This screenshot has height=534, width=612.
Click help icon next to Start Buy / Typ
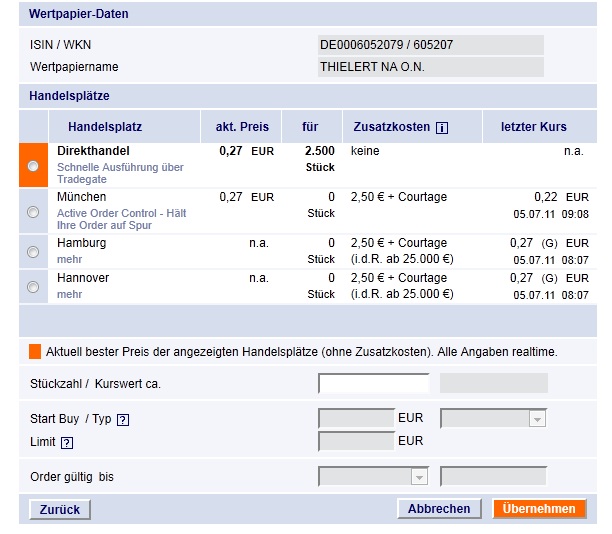click(123, 419)
